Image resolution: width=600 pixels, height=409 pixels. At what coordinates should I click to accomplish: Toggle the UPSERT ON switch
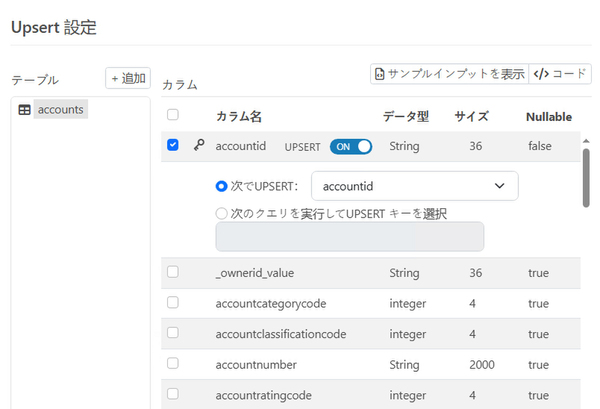pyautogui.click(x=351, y=146)
